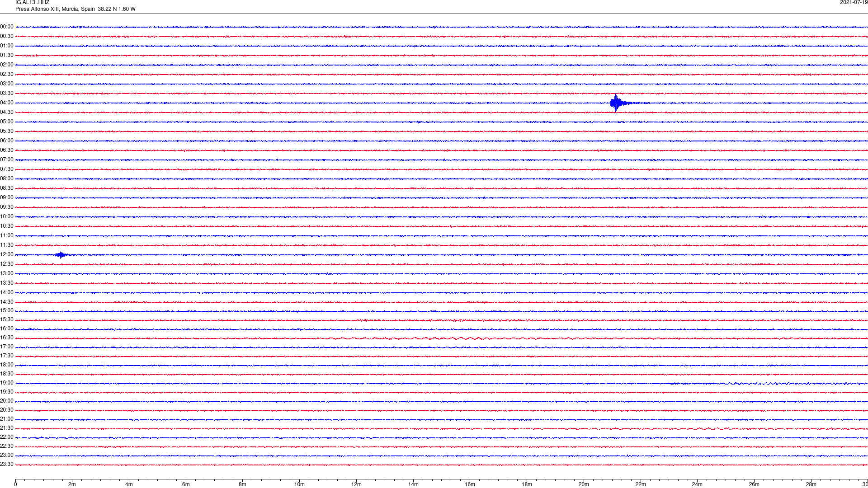
Task: Click the station code IG.AL13..HHZ
Action: point(32,3)
